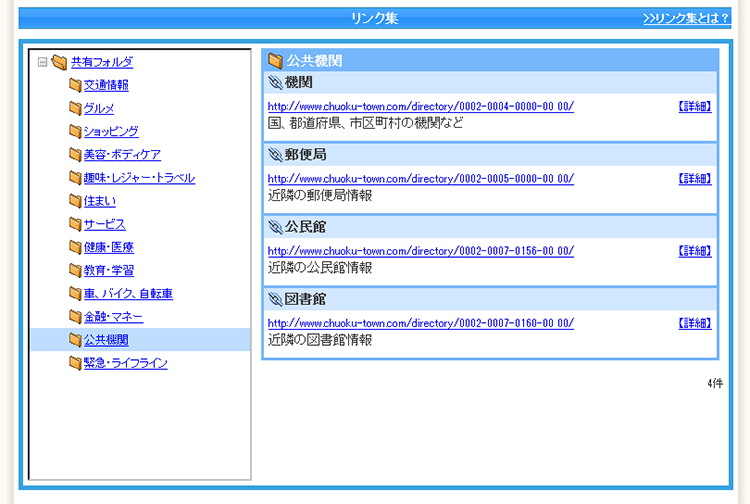The image size is (750, 504).
Task: Open the 金融・マネー folder
Action: pyautogui.click(x=113, y=317)
